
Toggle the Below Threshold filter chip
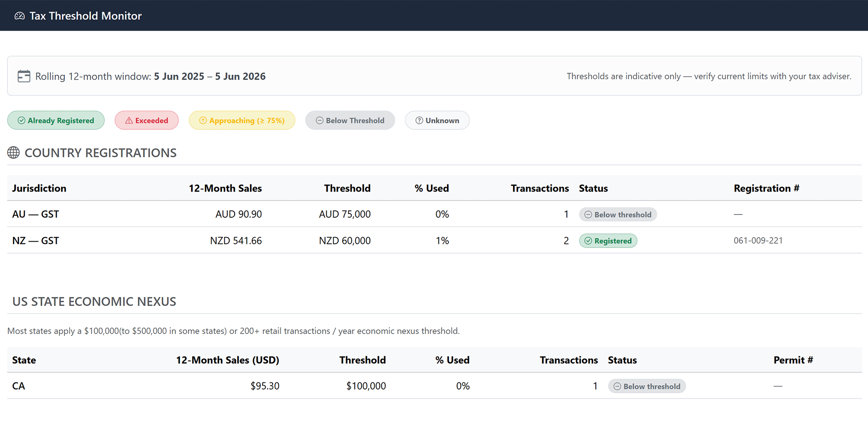point(350,120)
